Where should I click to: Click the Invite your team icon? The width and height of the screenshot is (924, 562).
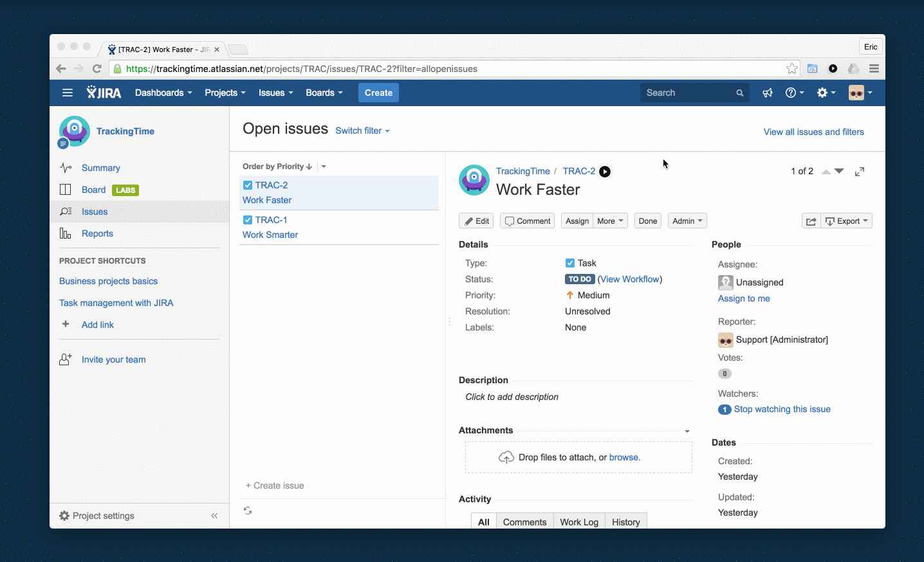(66, 359)
